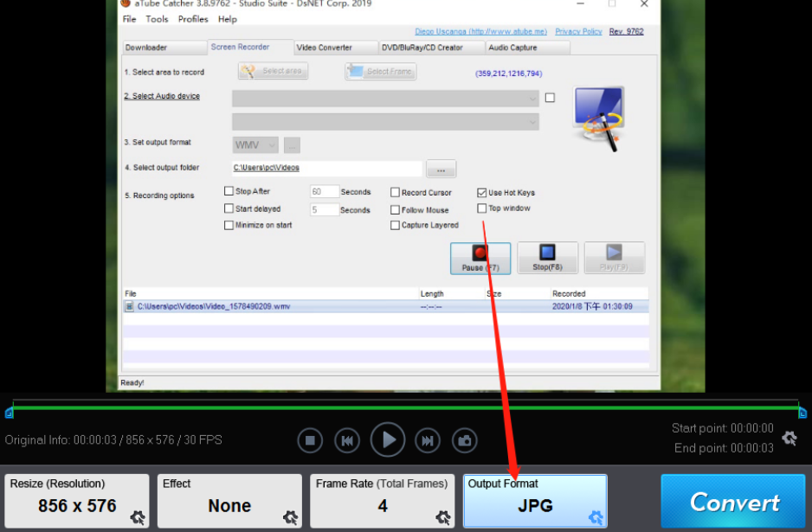Take a snapshot with the camera icon
Image resolution: width=812 pixels, height=532 pixels.
(x=465, y=440)
